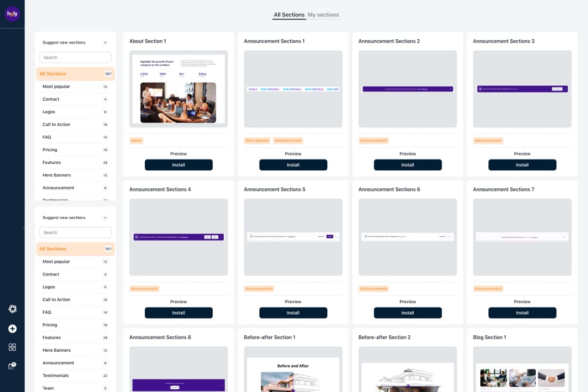The image size is (588, 392).
Task: Choose 'Announcement' in the lower category list
Action: pyautogui.click(x=75, y=363)
